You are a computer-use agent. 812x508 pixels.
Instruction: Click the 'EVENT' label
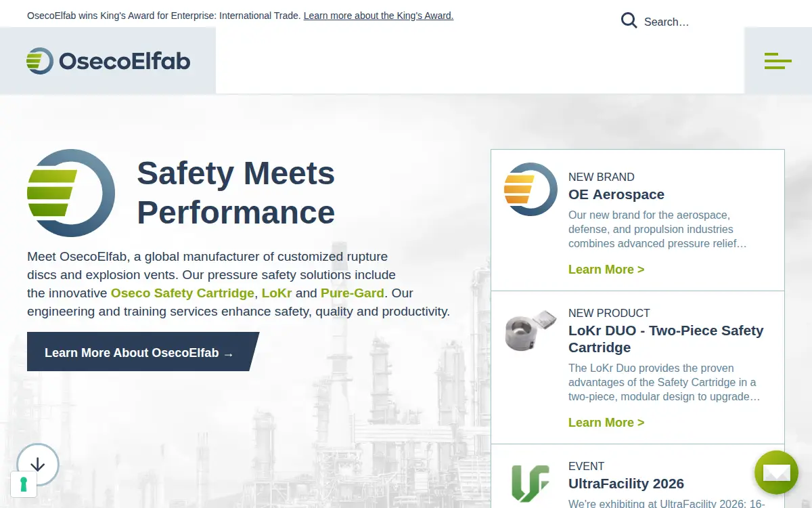(x=587, y=466)
